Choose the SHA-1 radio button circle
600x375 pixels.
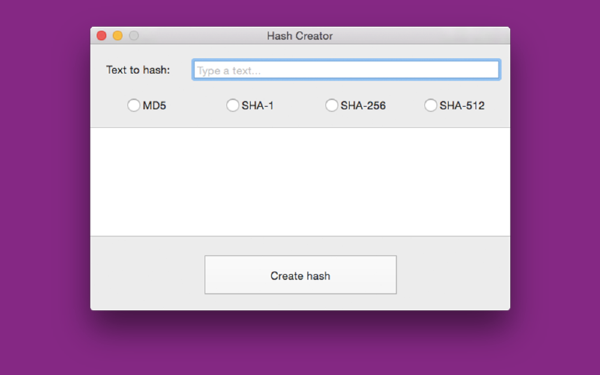click(232, 105)
